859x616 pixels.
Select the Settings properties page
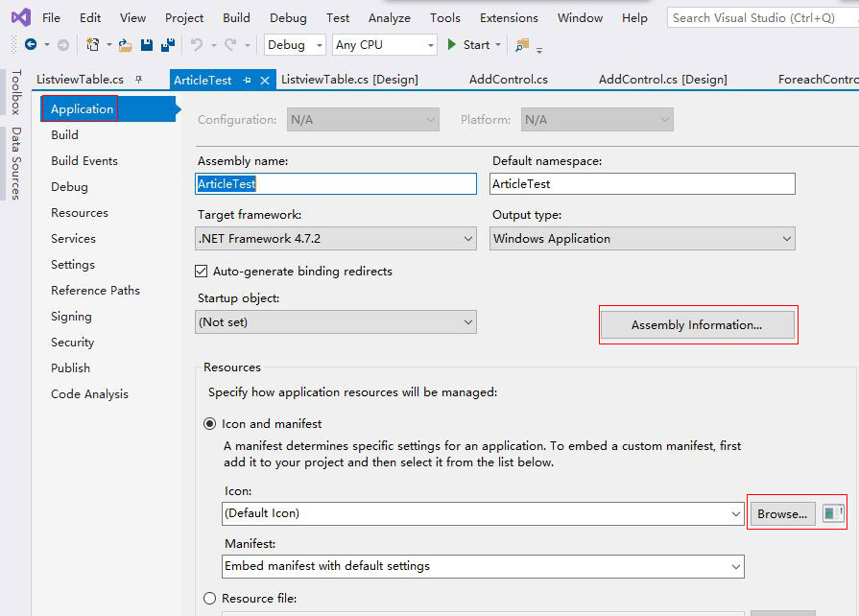point(73,265)
